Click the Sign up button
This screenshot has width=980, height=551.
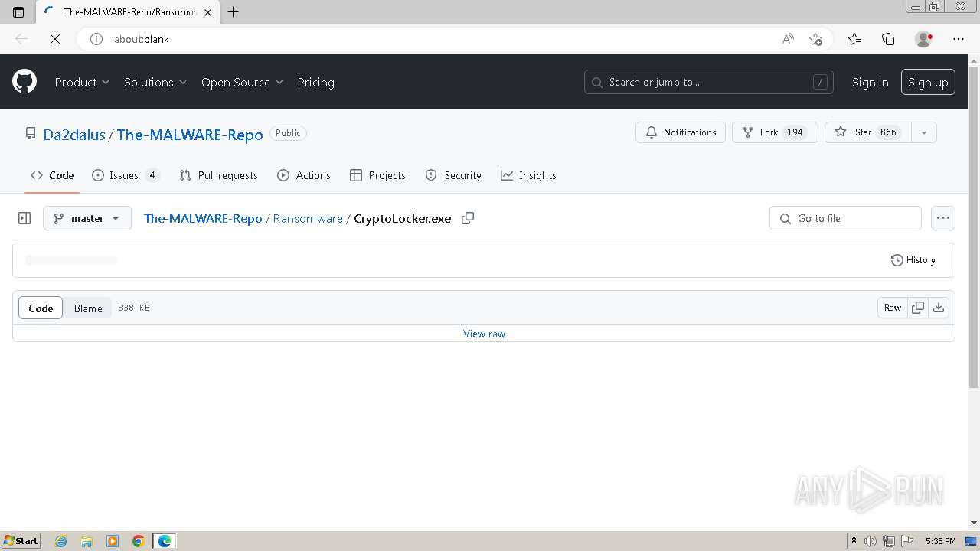(x=928, y=82)
